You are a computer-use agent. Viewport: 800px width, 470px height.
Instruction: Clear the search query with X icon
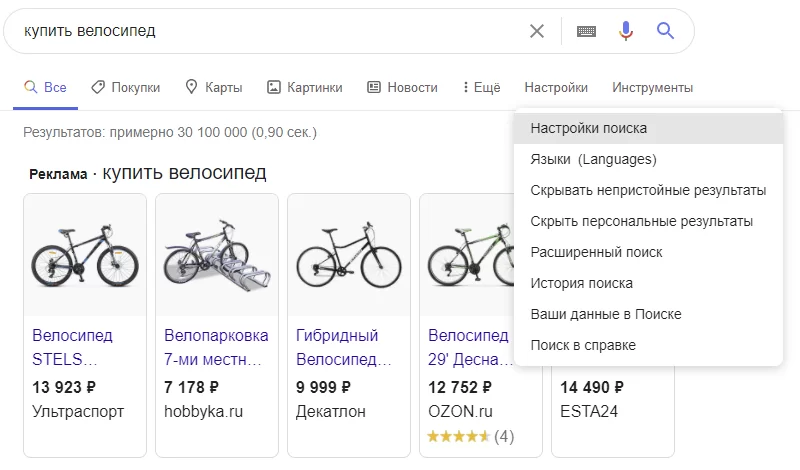click(537, 31)
